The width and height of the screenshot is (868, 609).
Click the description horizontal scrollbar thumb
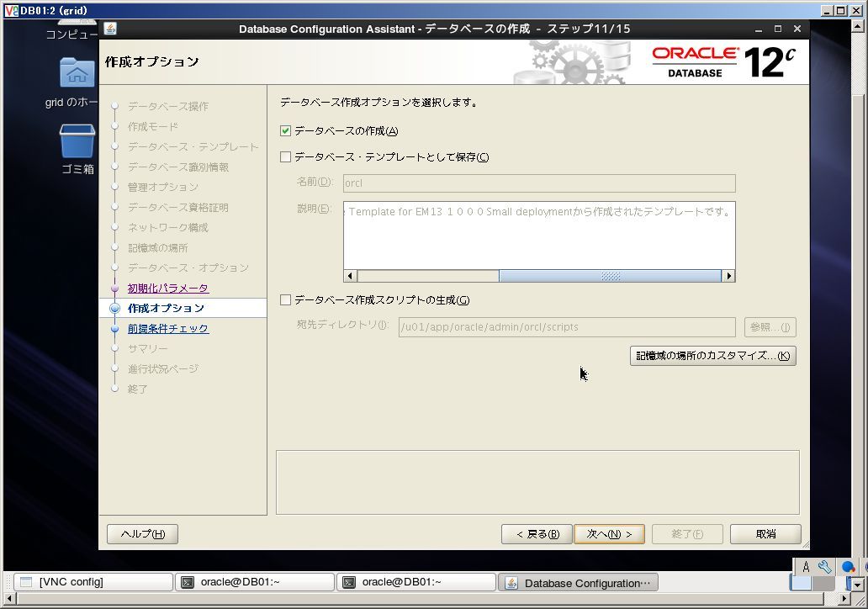pos(611,276)
